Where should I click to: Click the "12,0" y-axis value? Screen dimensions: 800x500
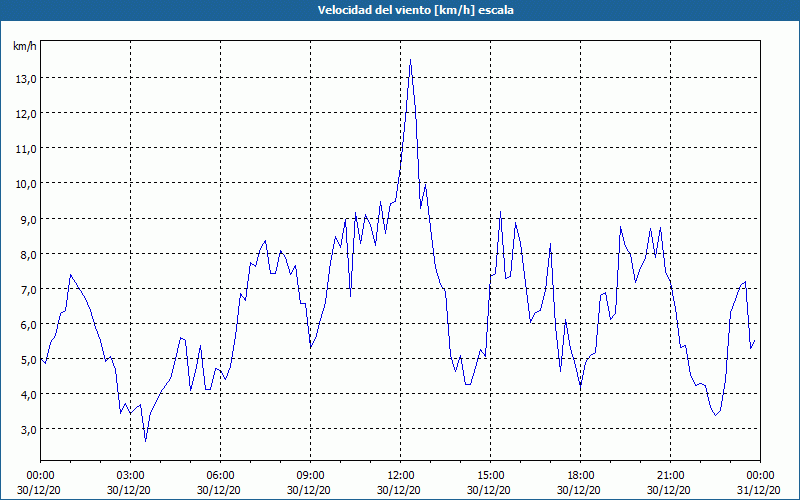(26, 114)
